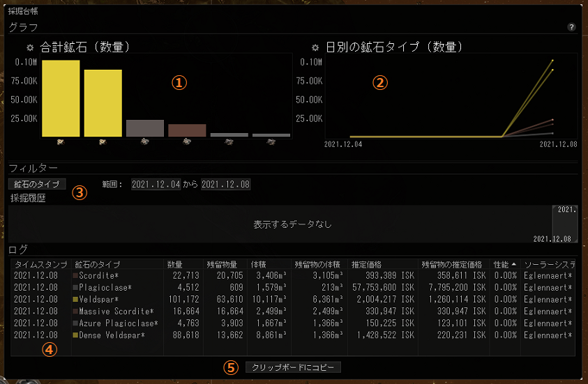Click brown color swatch beside Scordite*
Viewport: 588px width, 384px height.
(75, 276)
